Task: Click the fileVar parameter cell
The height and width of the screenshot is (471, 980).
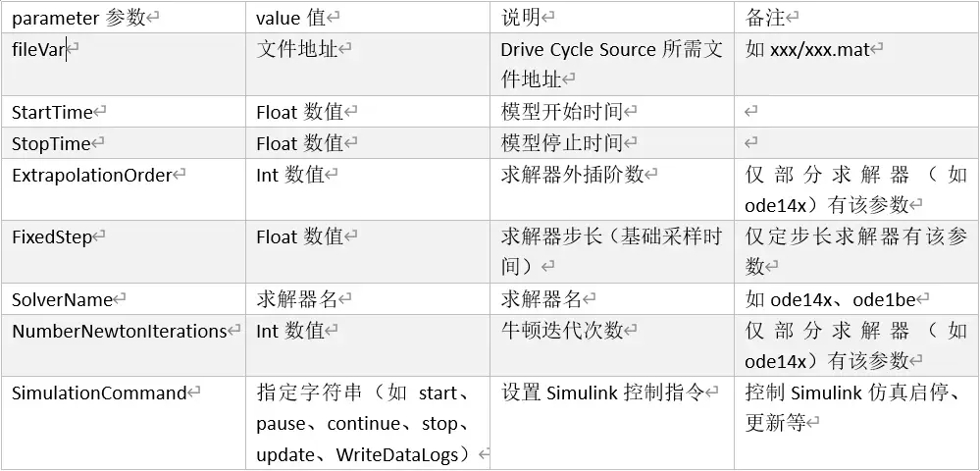Action: (124, 65)
